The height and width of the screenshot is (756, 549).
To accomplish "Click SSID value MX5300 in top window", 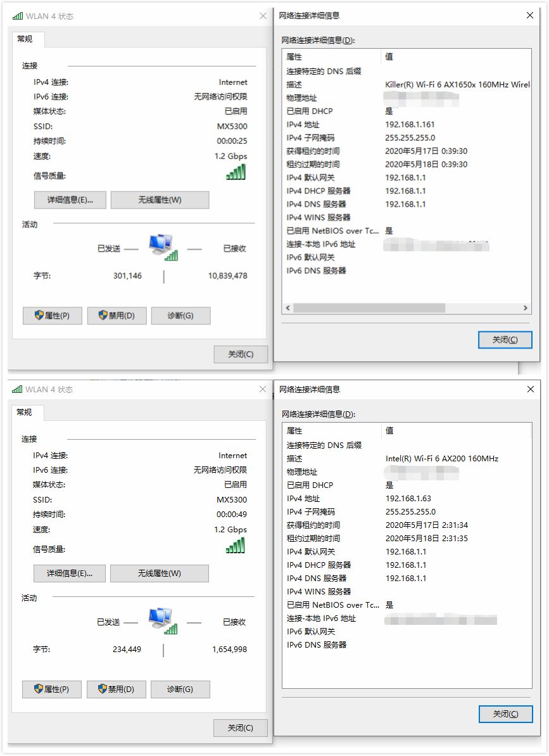I will [x=232, y=126].
